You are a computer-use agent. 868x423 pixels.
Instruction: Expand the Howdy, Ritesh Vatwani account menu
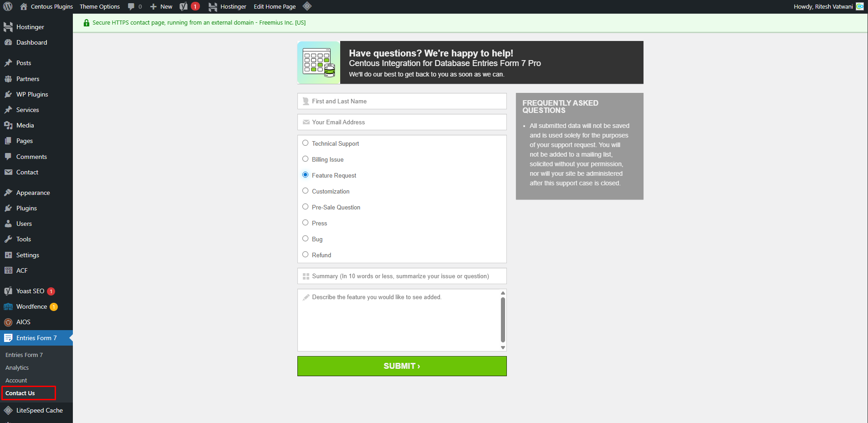click(x=823, y=6)
